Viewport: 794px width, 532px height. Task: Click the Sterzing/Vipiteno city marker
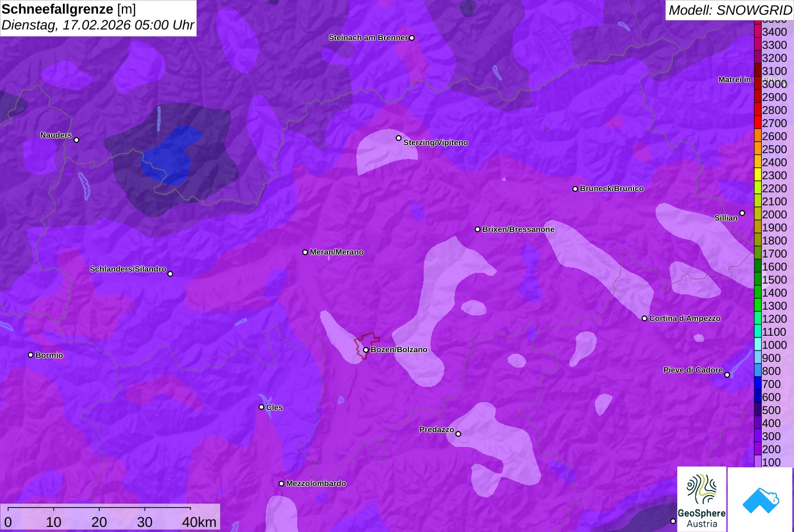(x=399, y=138)
